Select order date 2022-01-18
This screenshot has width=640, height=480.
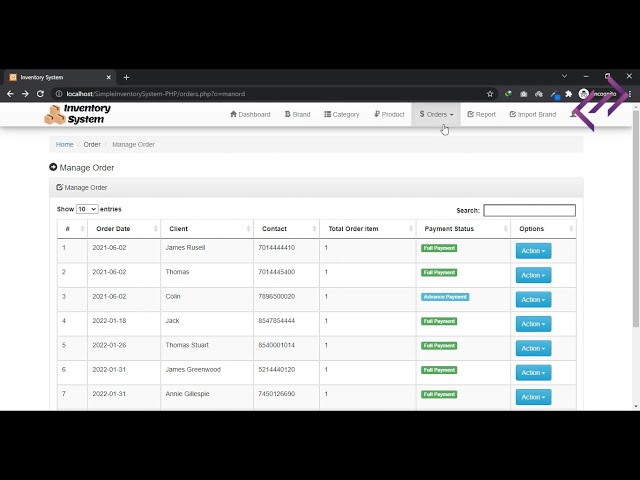(109, 321)
